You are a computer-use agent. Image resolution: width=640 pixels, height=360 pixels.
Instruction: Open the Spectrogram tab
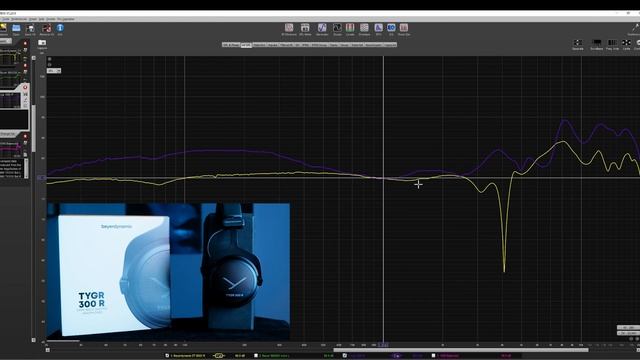pos(373,45)
